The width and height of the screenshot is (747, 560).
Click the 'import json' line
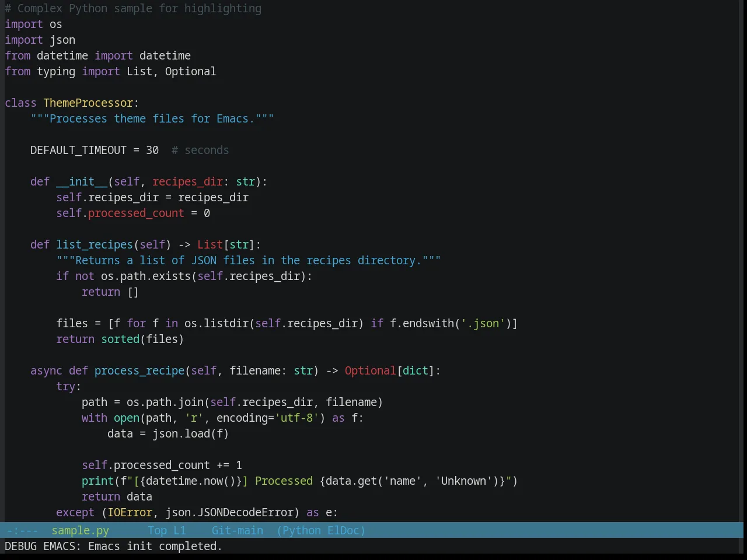point(40,40)
